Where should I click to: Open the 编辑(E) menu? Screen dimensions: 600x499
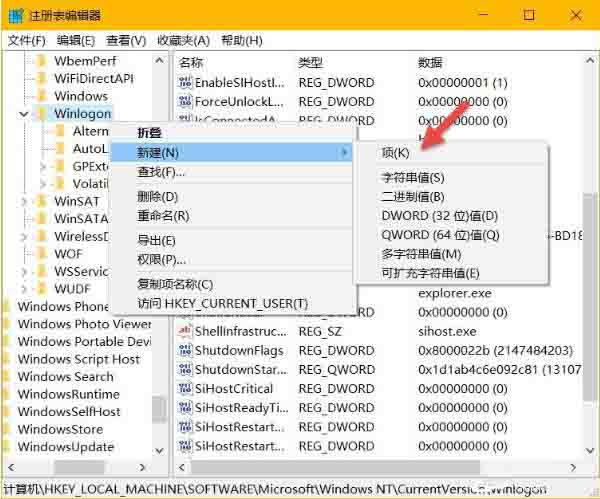pyautogui.click(x=76, y=41)
